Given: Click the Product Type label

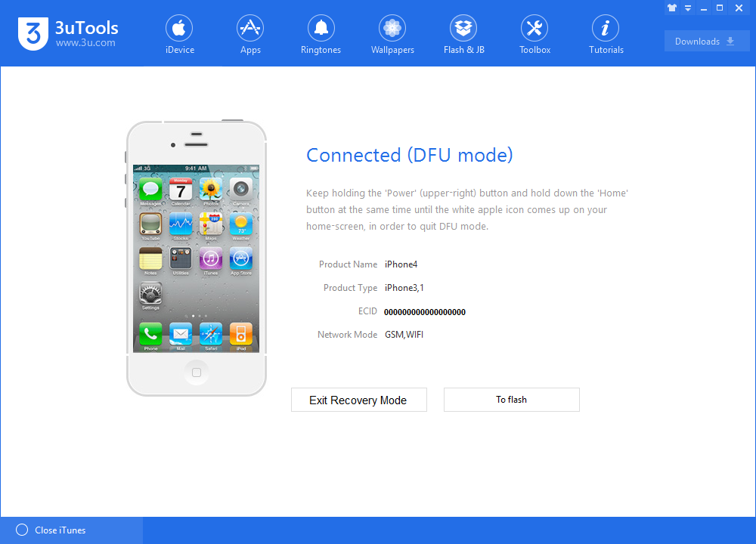Looking at the screenshot, I should point(351,288).
